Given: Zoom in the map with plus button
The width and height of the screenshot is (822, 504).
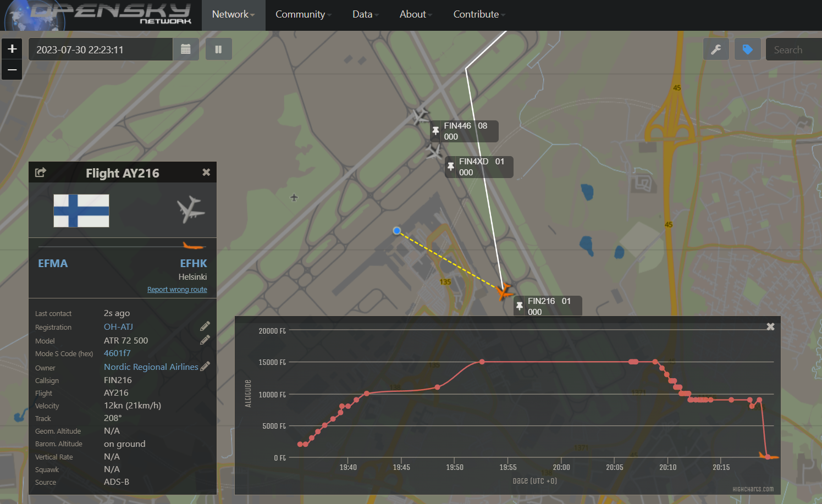Looking at the screenshot, I should pyautogui.click(x=12, y=49).
